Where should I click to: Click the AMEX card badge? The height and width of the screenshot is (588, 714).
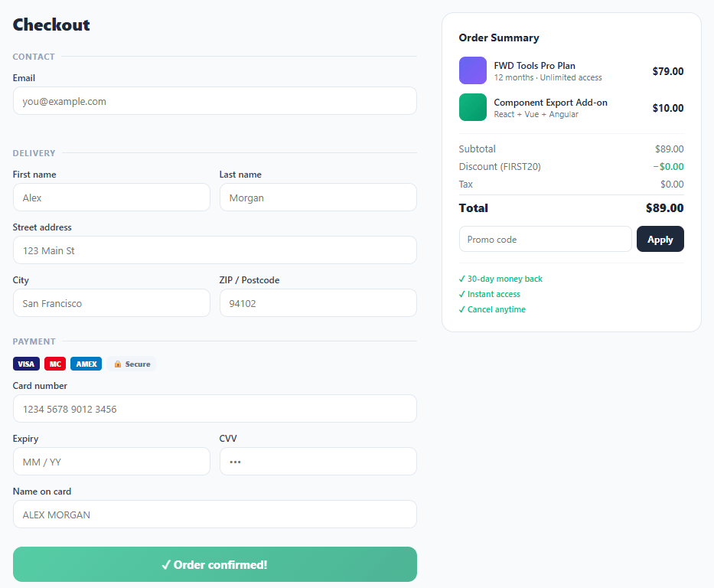click(x=86, y=364)
